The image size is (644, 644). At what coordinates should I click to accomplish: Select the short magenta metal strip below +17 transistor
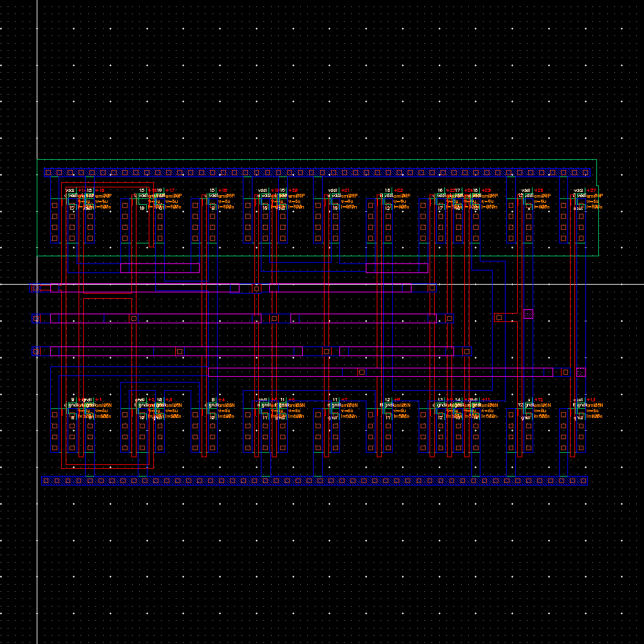[x=160, y=268]
